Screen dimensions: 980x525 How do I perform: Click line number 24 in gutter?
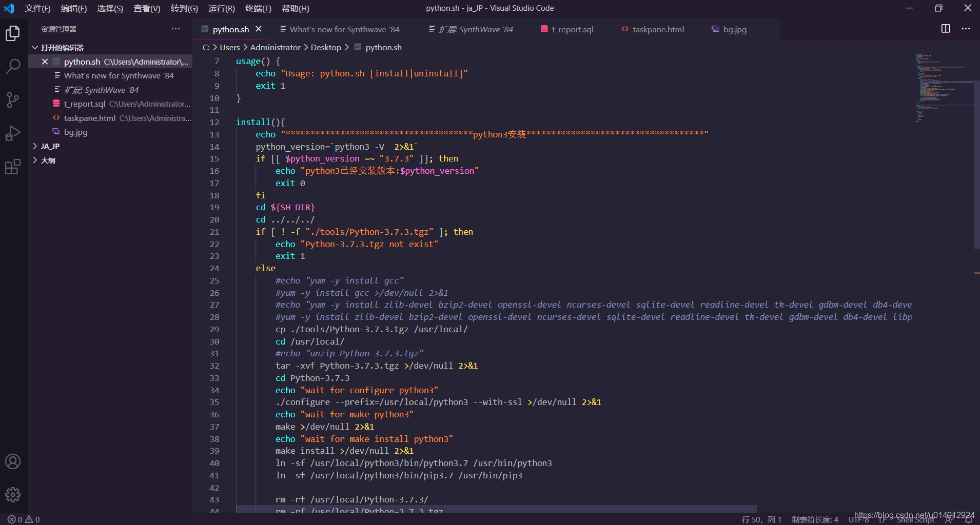214,268
